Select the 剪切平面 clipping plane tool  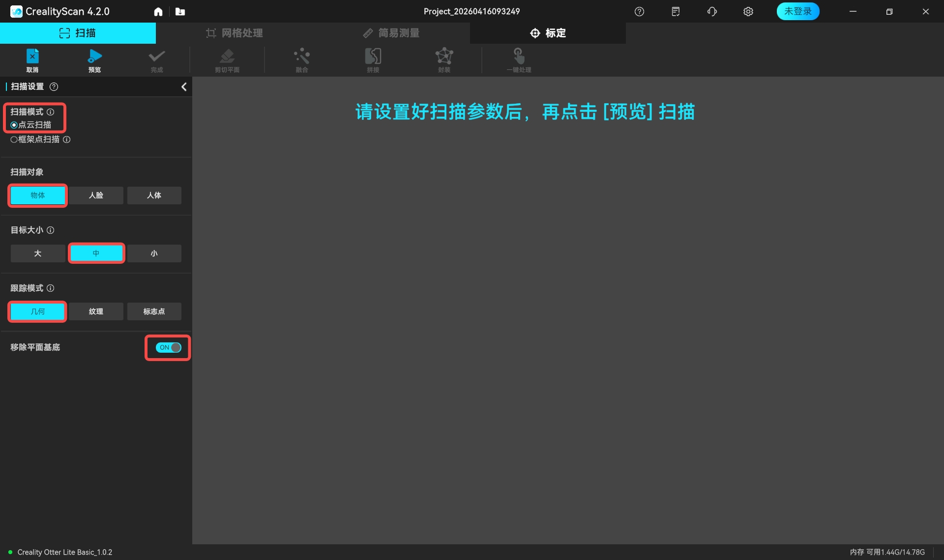(227, 56)
